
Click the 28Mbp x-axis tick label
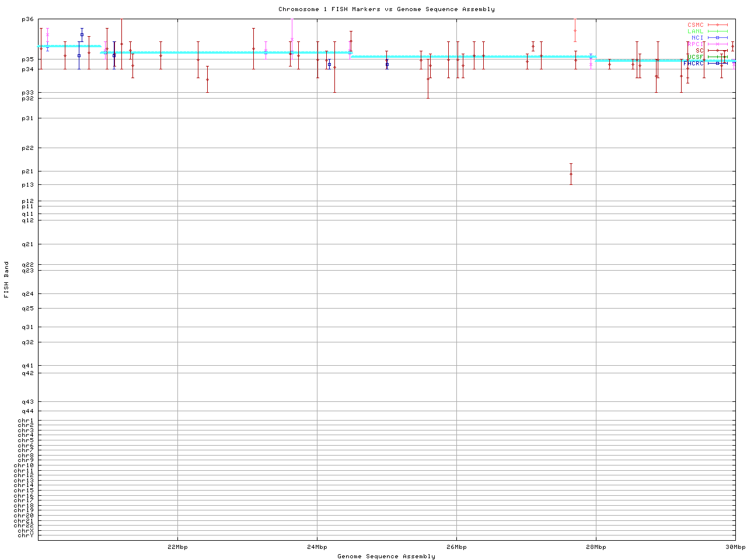[x=596, y=547]
